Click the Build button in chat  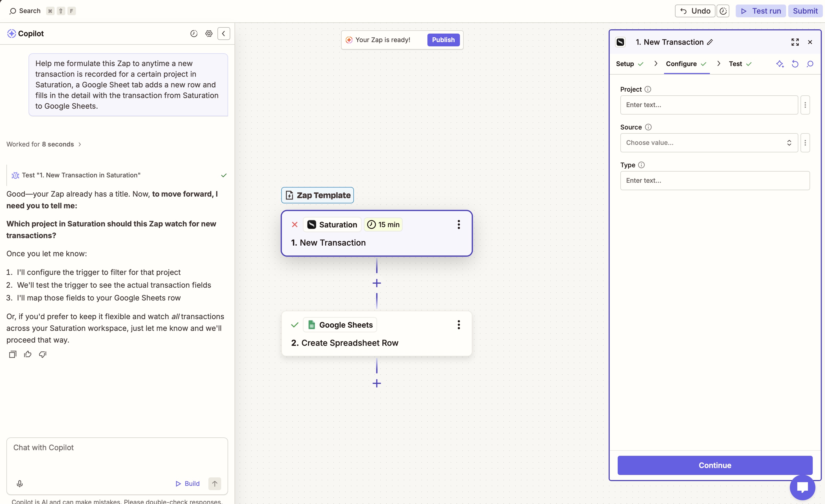[188, 483]
